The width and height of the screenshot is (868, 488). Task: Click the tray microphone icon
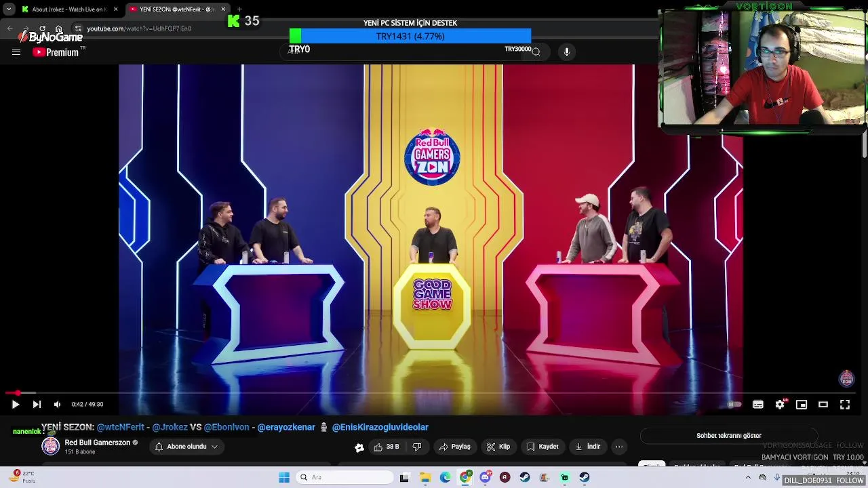(777, 477)
